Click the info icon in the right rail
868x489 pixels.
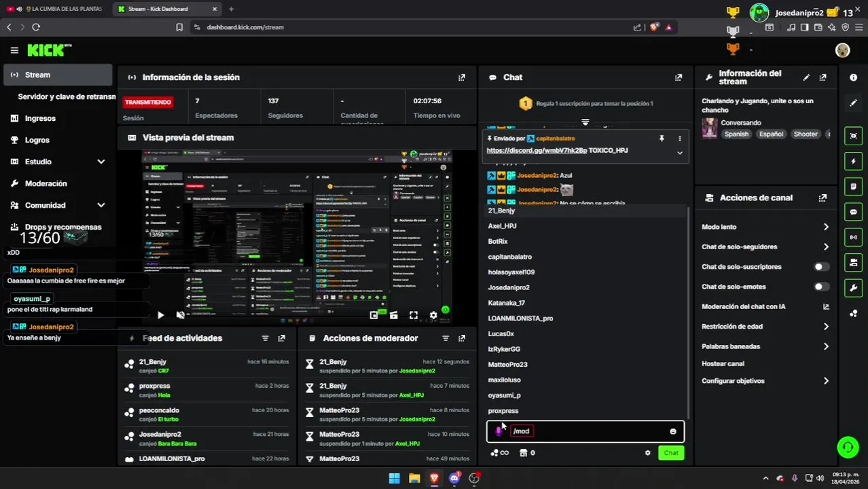point(854,77)
